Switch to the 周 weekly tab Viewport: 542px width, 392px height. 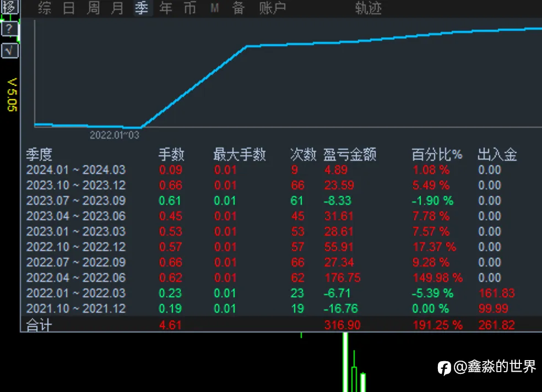pos(93,8)
